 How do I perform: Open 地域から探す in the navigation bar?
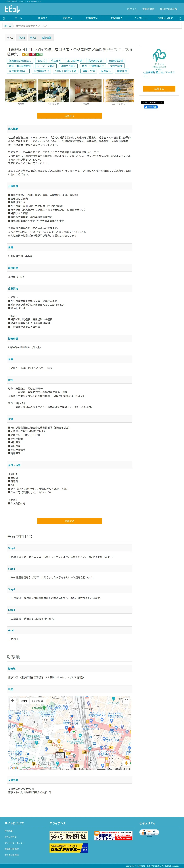tap(165, 18)
